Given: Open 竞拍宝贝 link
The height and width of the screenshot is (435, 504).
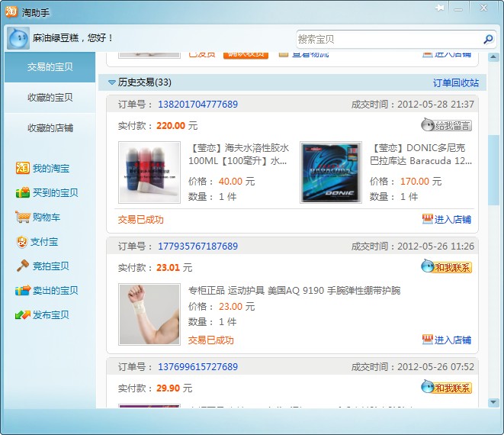Looking at the screenshot, I should pos(51,266).
